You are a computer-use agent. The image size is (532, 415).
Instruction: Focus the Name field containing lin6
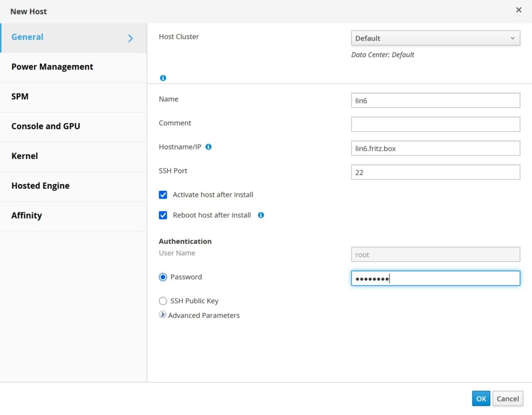435,100
